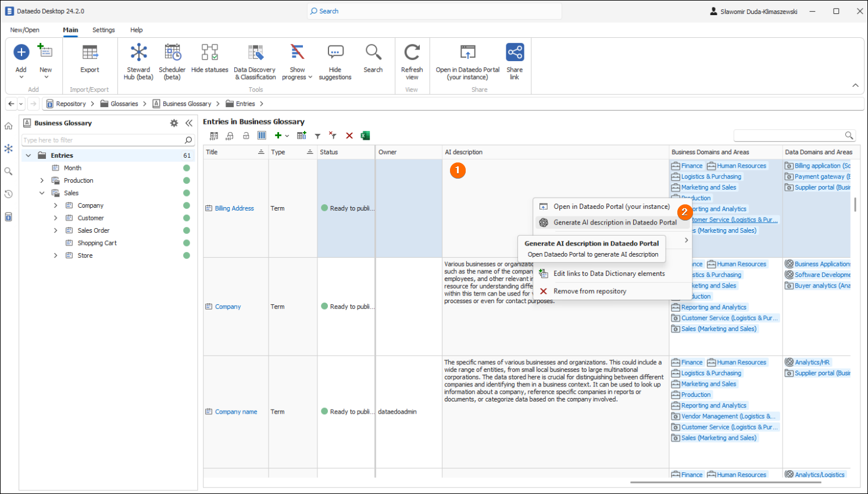
Task: Click the magnifier icon in the left sidebar
Action: point(8,172)
